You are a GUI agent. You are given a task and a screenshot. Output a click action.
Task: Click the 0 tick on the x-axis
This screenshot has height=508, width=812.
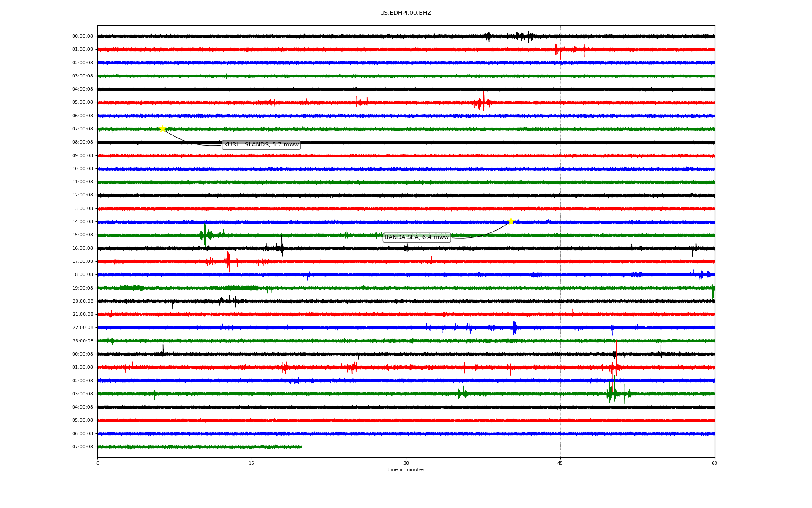[x=98, y=463]
